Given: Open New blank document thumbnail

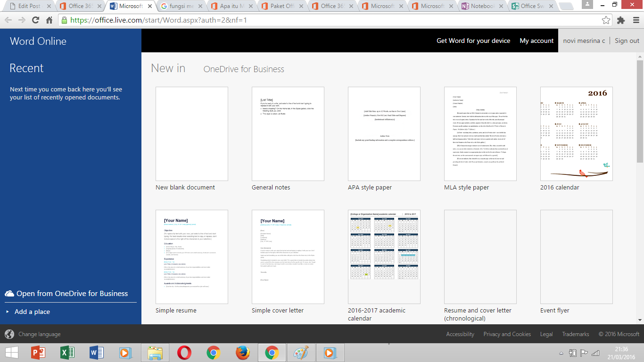Looking at the screenshot, I should 192,134.
